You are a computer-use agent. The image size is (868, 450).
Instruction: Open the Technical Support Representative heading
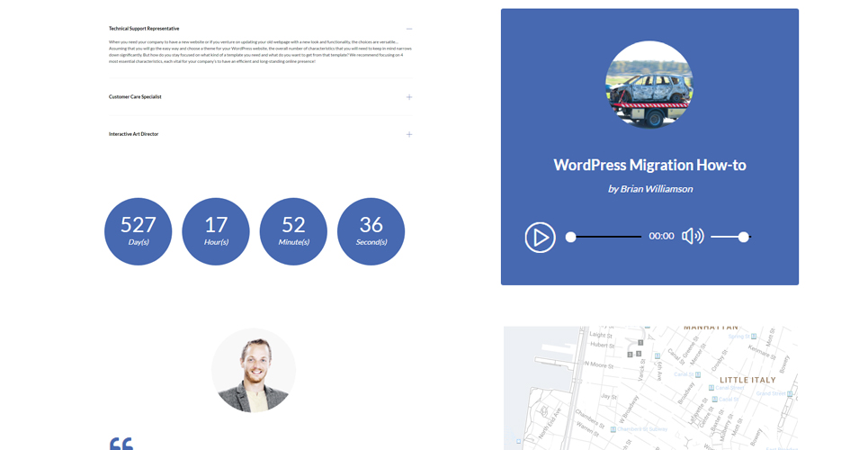[x=144, y=28]
